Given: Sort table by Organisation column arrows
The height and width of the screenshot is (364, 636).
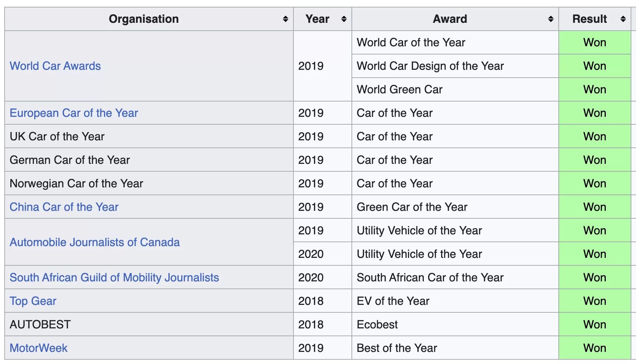Looking at the screenshot, I should pos(285,19).
